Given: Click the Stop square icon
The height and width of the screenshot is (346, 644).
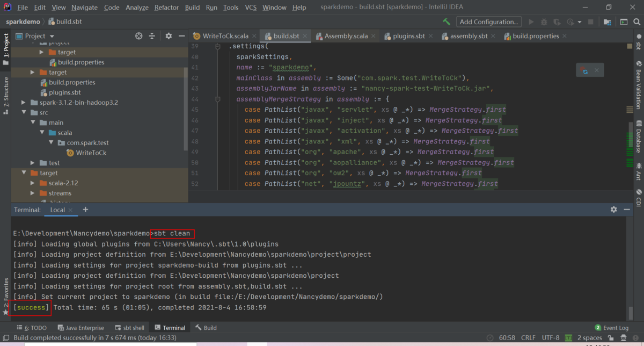Looking at the screenshot, I should pyautogui.click(x=590, y=22).
